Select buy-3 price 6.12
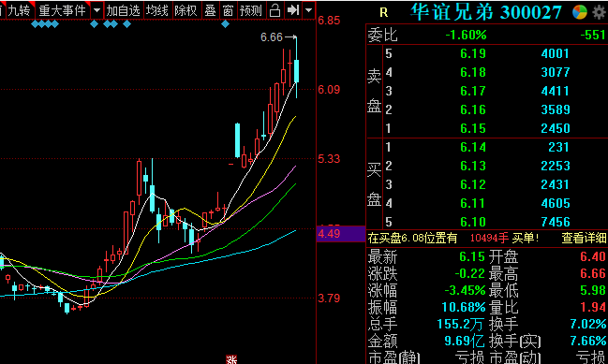608x364 pixels. [473, 184]
